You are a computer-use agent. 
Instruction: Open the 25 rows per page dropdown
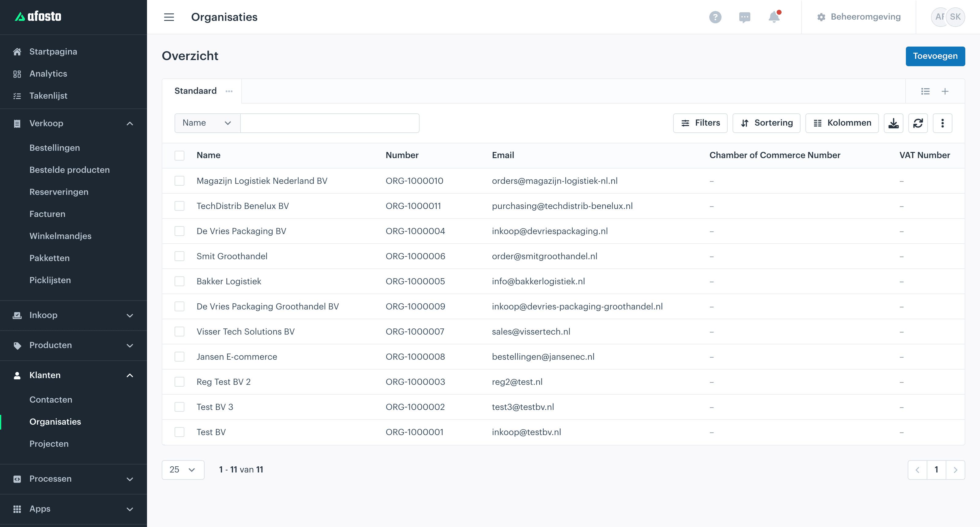point(183,469)
